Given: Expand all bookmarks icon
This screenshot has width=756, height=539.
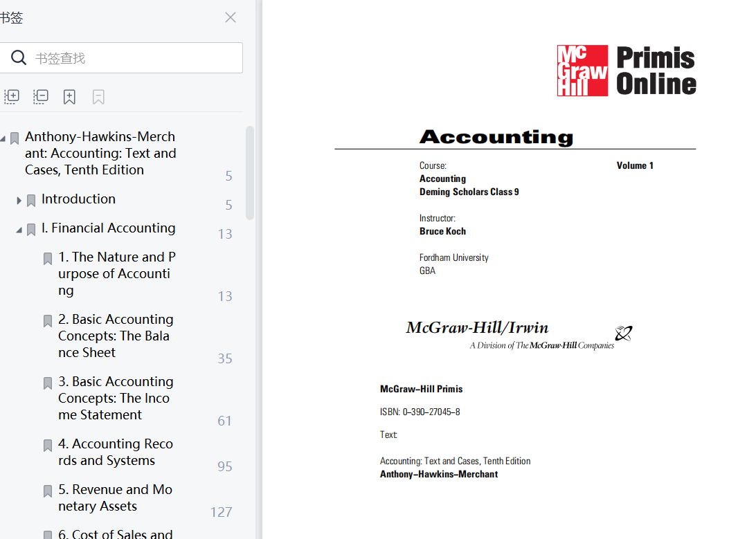Looking at the screenshot, I should tap(12, 97).
